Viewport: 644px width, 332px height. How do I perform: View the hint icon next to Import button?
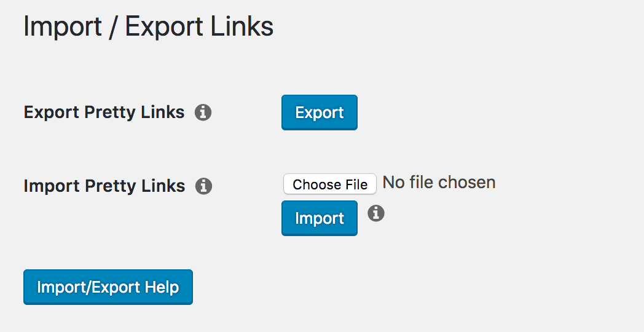pyautogui.click(x=376, y=213)
